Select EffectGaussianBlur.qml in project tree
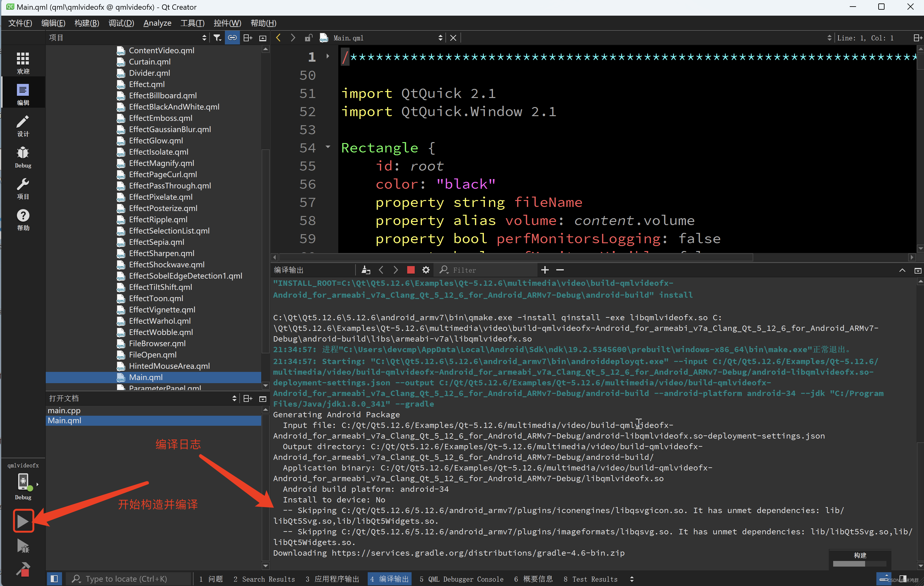 point(169,129)
